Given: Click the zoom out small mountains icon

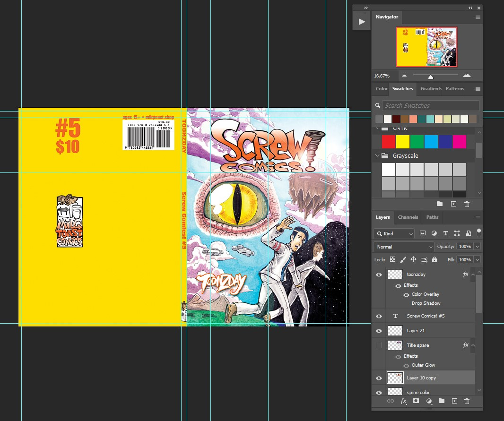Looking at the screenshot, I should tap(404, 76).
